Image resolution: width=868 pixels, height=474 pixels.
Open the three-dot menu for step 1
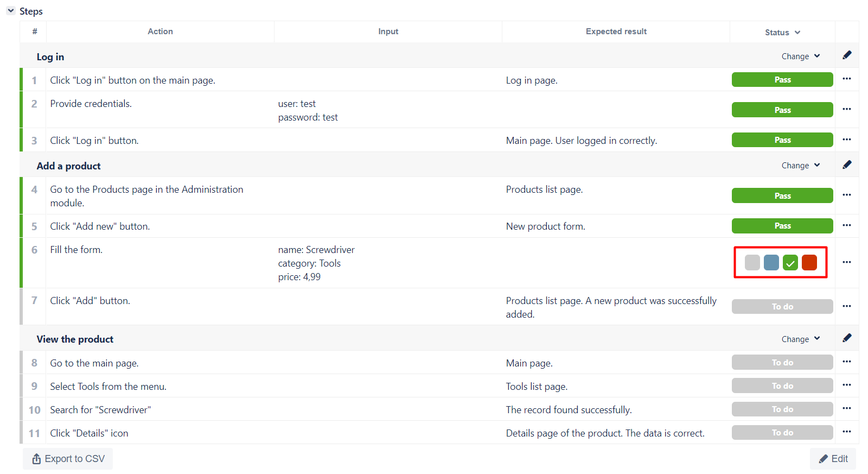(x=847, y=79)
